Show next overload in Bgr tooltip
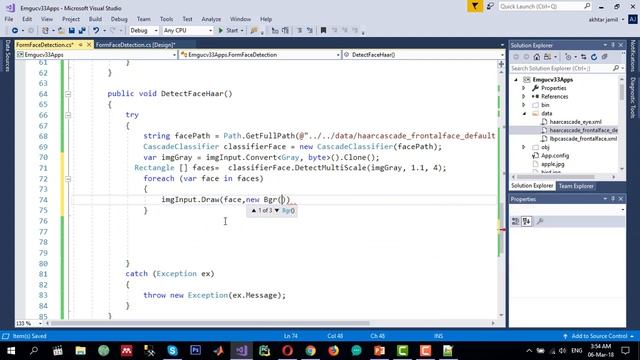 (x=277, y=211)
